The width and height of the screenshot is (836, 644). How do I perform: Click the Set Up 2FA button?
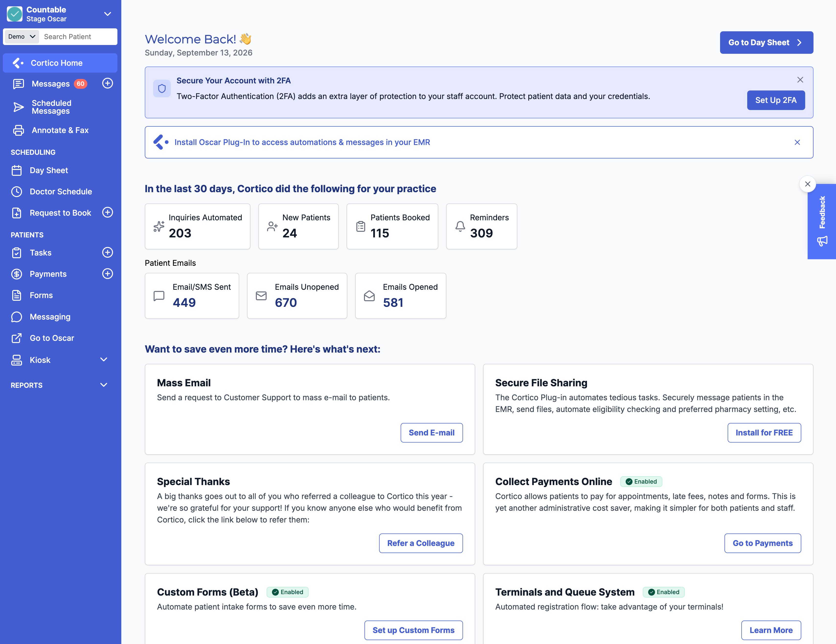[776, 100]
